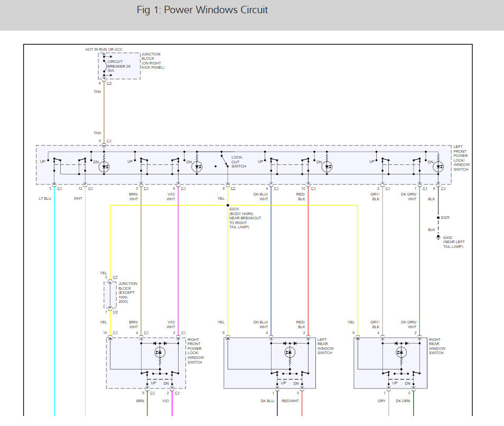Image resolution: width=504 pixels, height=426 pixels.
Task: Click the red RED/BLK wire line
Action: [308, 254]
